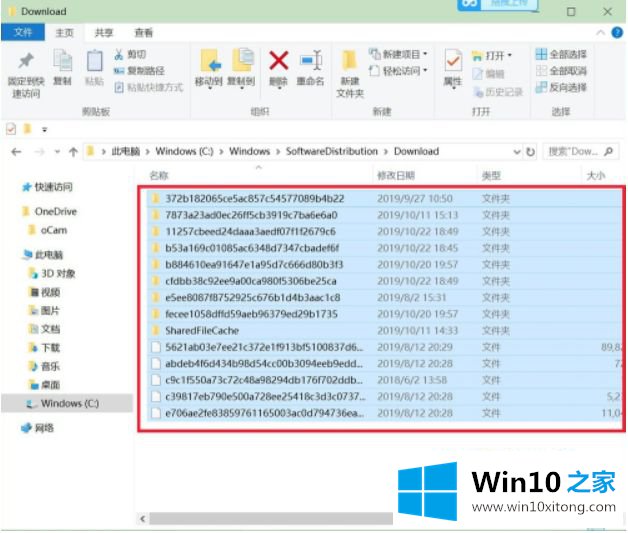Go up one folder level
The width and height of the screenshot is (628, 533).
click(x=73, y=152)
